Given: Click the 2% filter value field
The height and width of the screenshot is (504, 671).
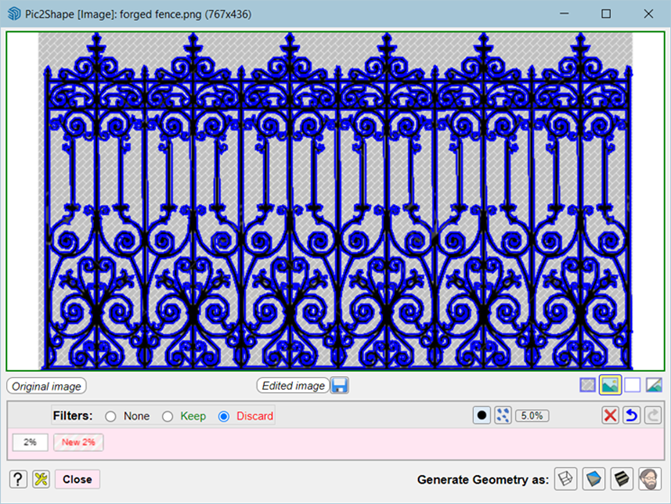Looking at the screenshot, I should click(x=30, y=442).
